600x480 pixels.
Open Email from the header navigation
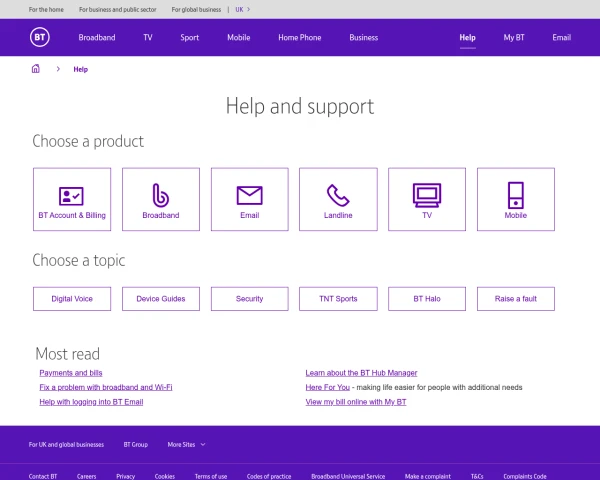(561, 38)
